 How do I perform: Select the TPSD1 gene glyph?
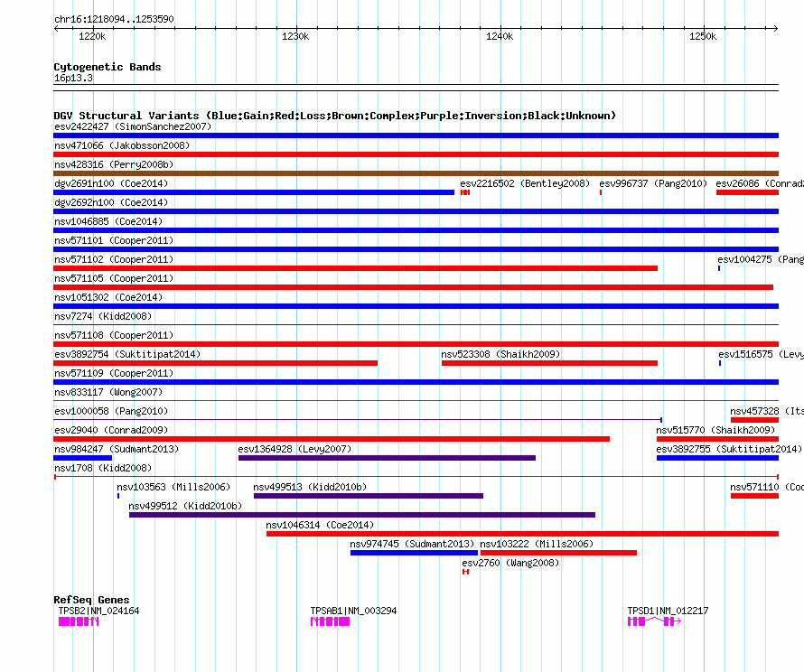tap(654, 621)
